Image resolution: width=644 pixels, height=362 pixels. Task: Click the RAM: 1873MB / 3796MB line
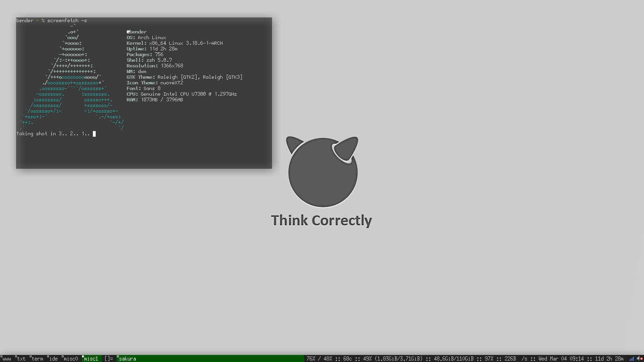click(155, 100)
